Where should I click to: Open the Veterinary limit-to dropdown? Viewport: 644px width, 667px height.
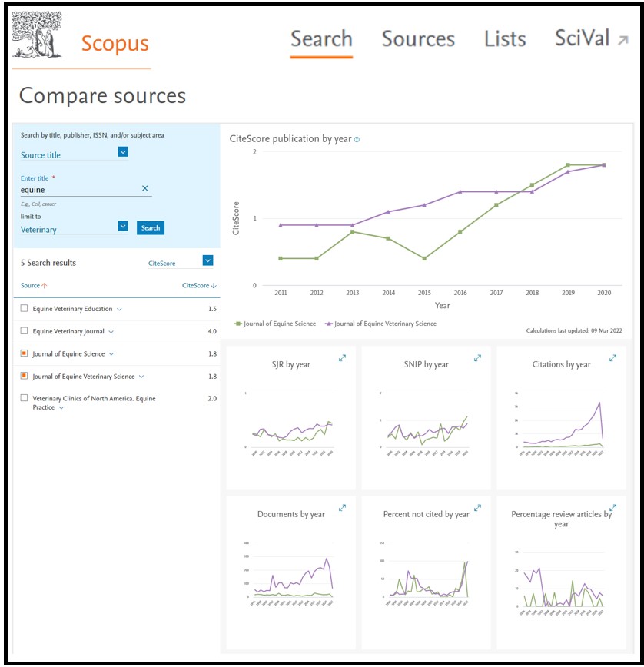pos(123,227)
